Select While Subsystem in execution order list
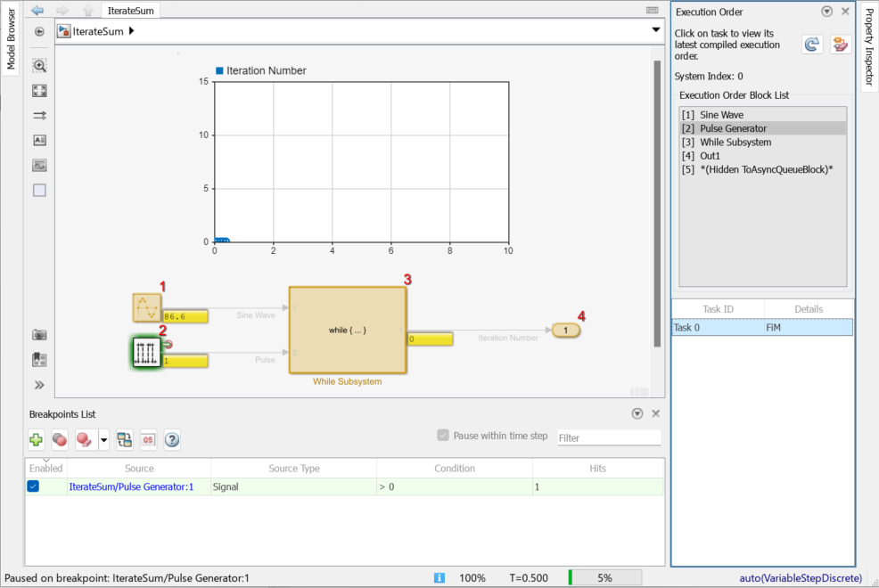The height and width of the screenshot is (588, 879). coord(735,143)
